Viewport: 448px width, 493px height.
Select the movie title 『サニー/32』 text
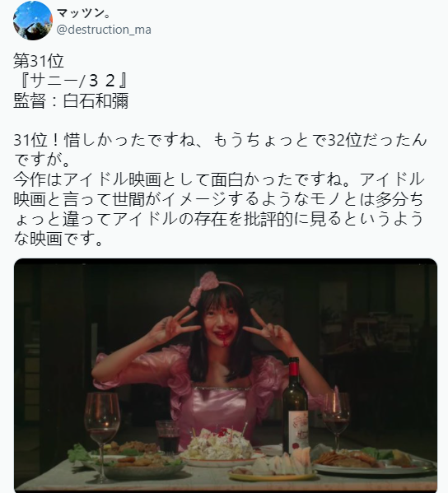coord(71,81)
